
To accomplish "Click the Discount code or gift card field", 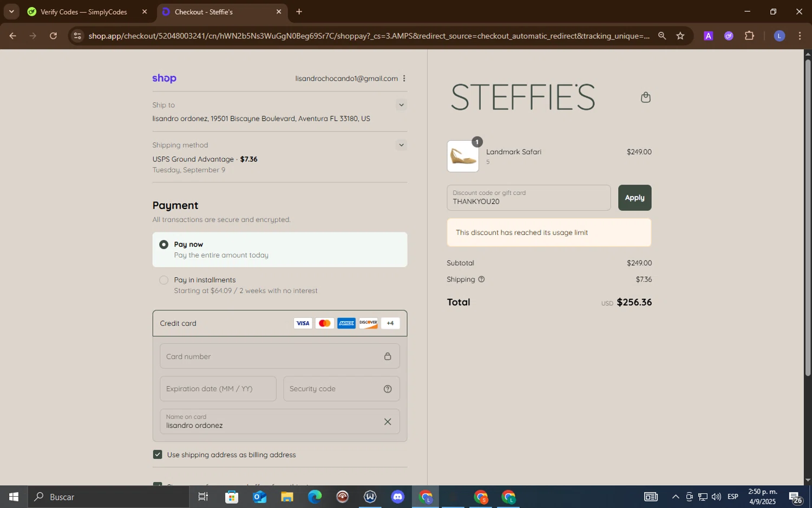I will tap(528, 198).
